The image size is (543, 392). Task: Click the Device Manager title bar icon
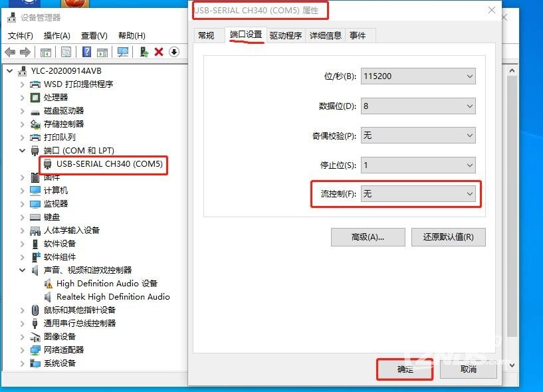(x=12, y=17)
